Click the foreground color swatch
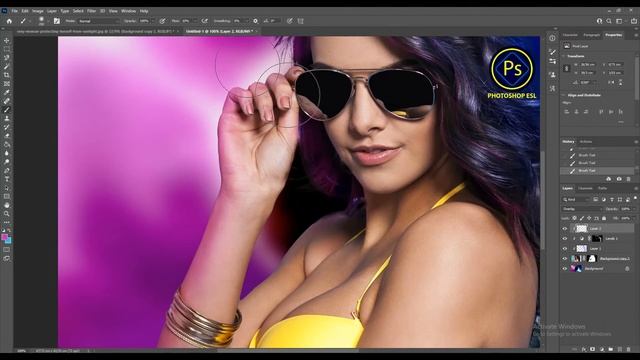The height and width of the screenshot is (360, 640). click(x=4, y=237)
